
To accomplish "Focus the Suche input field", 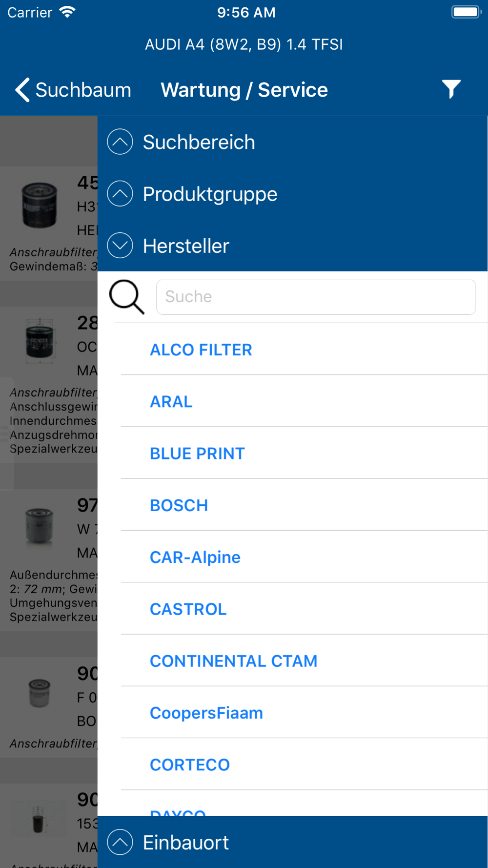I will [316, 297].
